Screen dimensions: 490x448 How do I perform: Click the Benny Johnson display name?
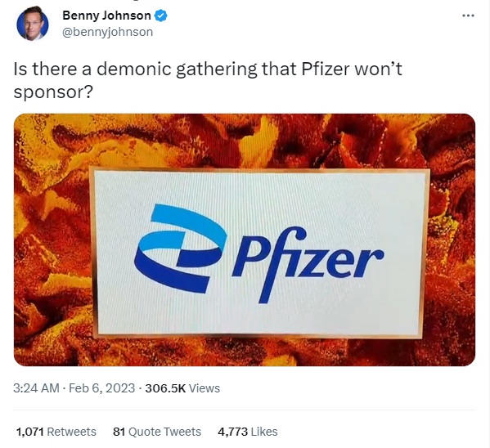pyautogui.click(x=106, y=16)
